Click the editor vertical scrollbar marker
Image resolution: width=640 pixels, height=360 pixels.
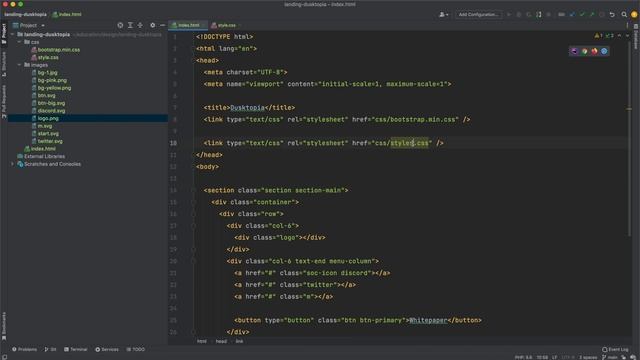pos(629,109)
